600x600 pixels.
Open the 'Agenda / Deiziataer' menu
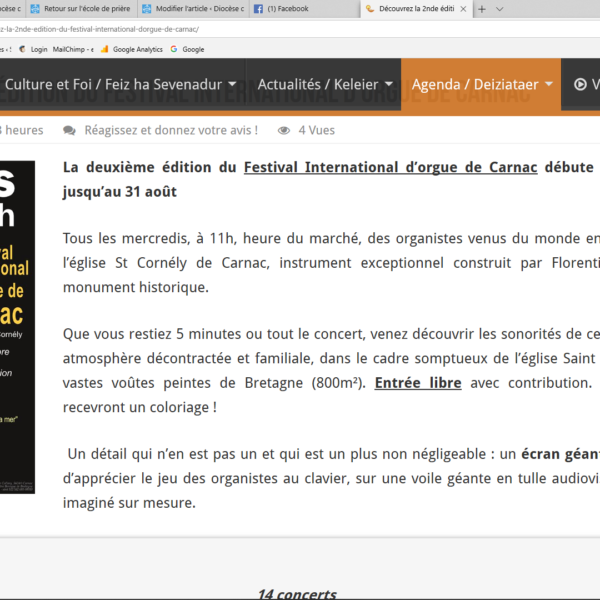[480, 85]
